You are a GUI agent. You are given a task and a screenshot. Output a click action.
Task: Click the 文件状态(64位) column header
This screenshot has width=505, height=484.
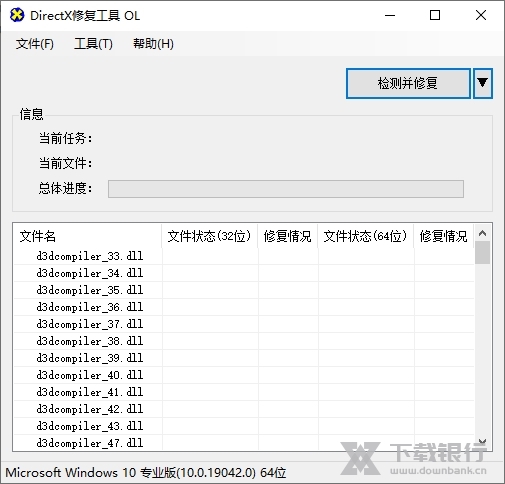365,236
